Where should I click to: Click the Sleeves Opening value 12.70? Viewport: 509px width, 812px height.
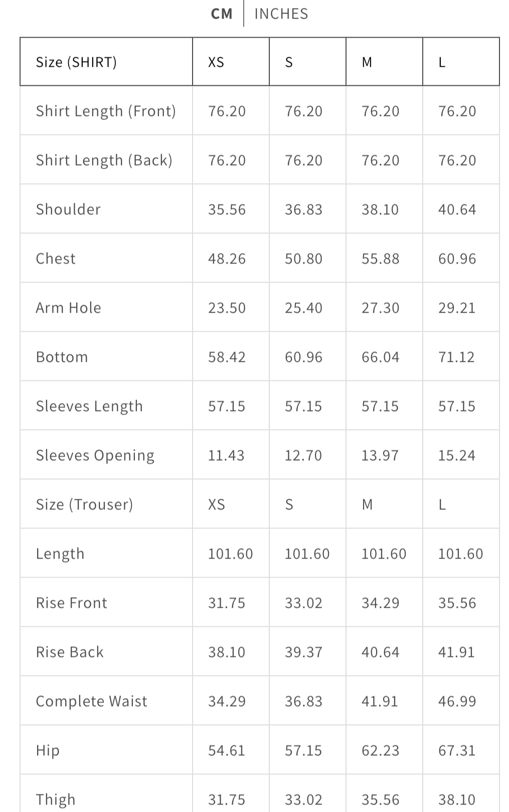pos(303,455)
